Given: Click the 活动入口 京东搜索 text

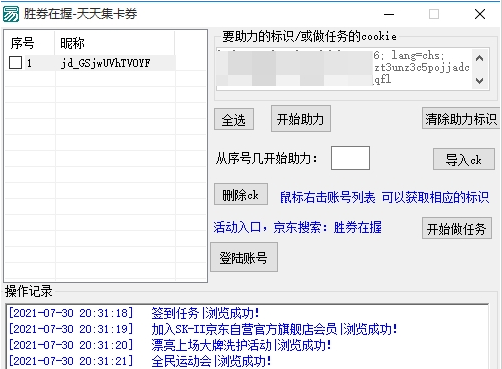Looking at the screenshot, I should point(297,228).
